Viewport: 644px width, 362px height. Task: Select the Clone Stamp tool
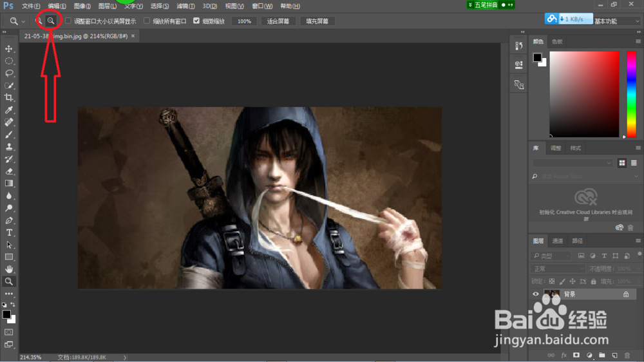8,147
